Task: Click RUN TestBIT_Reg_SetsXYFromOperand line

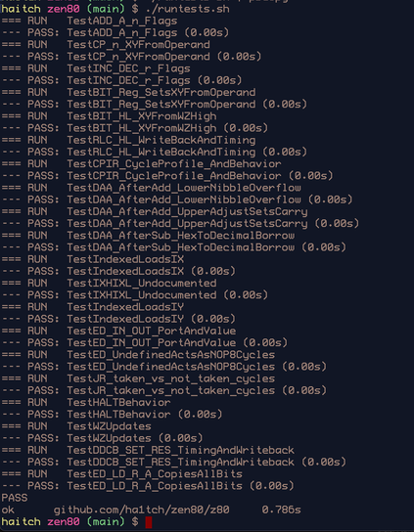Action: (128, 92)
